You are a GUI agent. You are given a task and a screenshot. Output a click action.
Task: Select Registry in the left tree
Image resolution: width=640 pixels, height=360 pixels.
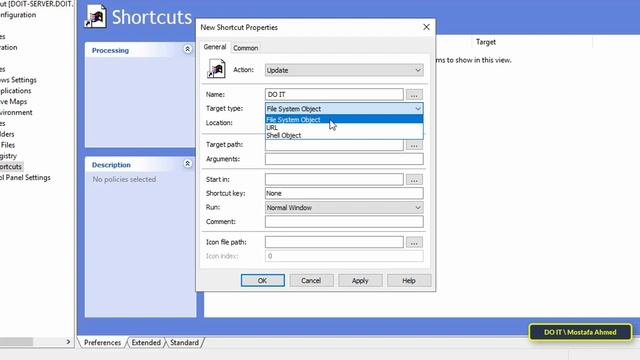9,156
